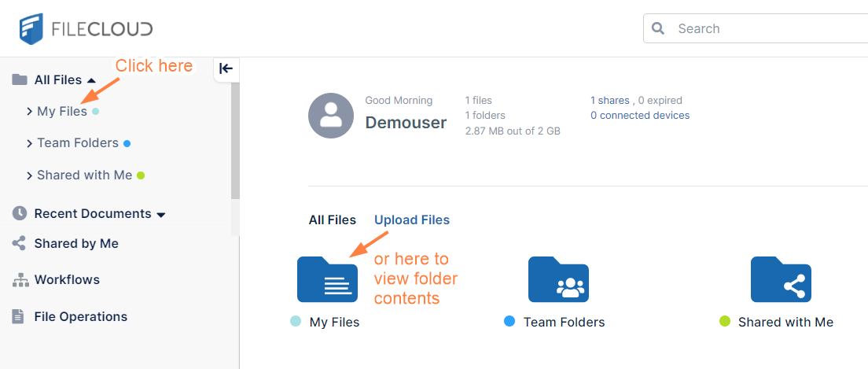This screenshot has width=868, height=369.
Task: Click the Workflows sidebar icon
Action: 20,280
